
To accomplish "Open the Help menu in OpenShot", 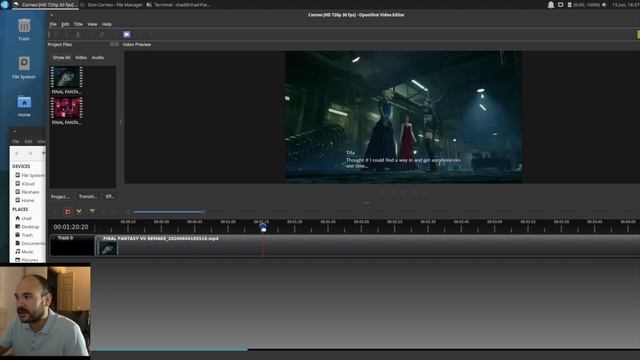I will (x=107, y=24).
